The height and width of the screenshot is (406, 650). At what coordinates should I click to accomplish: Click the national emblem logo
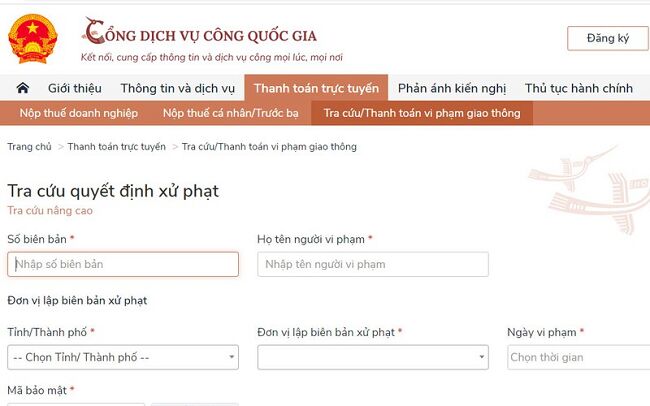click(33, 38)
